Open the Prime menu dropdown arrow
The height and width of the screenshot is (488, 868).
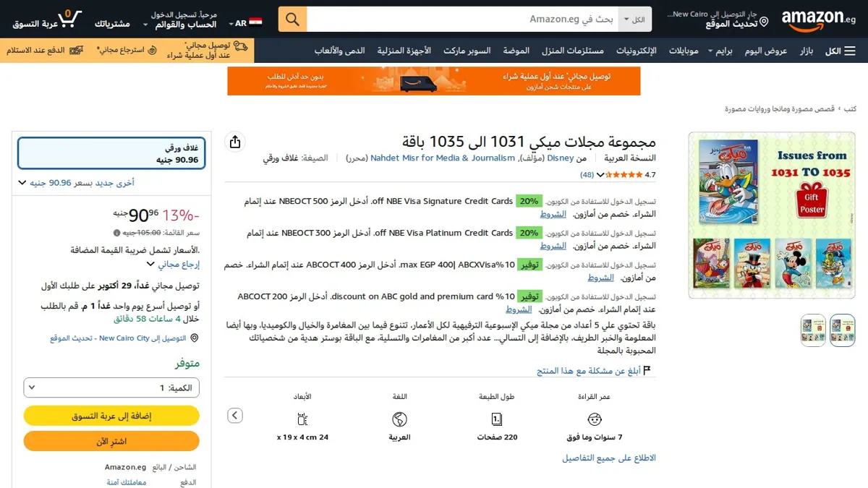click(x=710, y=51)
